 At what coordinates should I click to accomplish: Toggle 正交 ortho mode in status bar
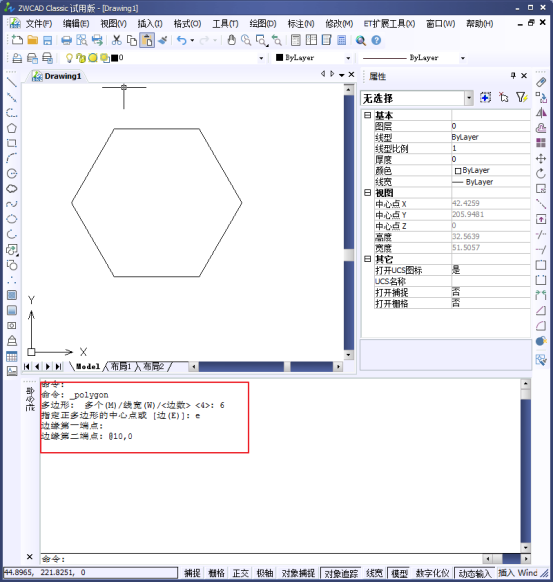(240, 573)
